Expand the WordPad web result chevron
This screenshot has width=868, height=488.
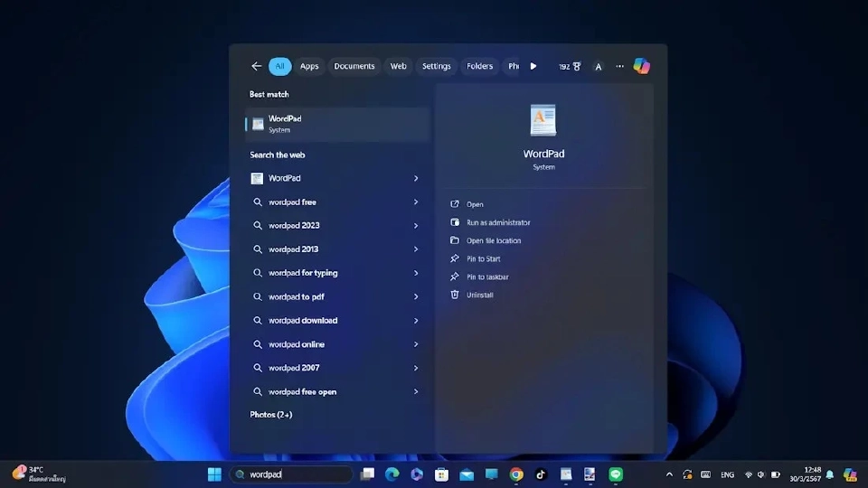[416, 179]
